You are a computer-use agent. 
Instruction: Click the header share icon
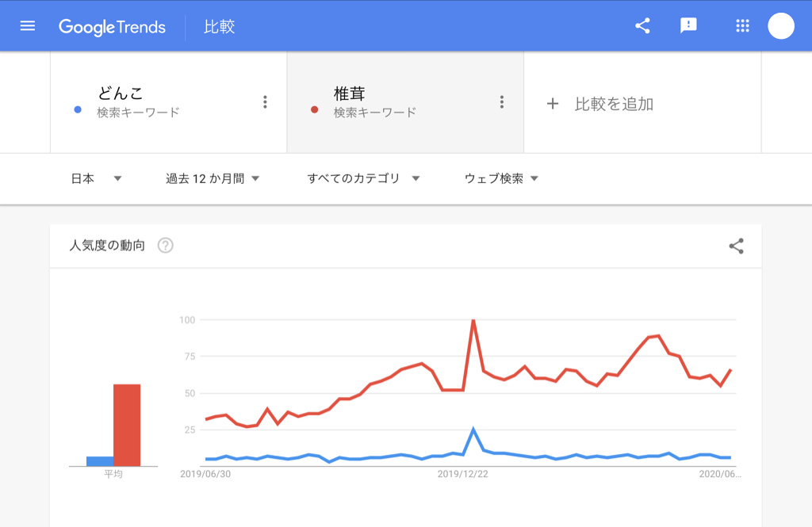[x=642, y=25]
